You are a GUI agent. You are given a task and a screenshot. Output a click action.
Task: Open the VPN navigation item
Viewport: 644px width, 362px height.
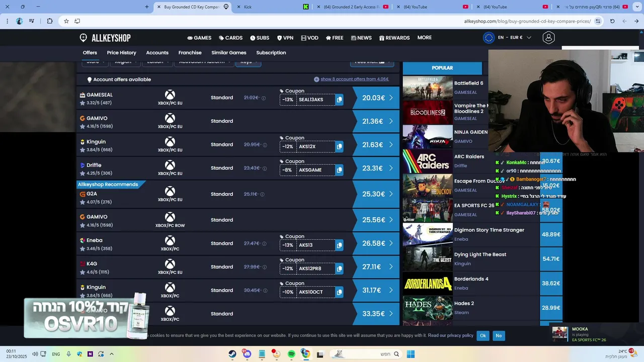coord(285,38)
